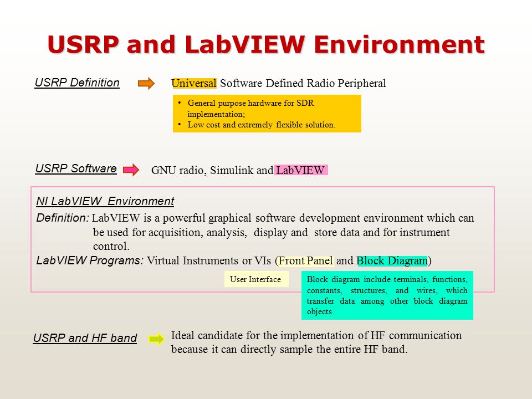Click the yellow 'User Interface' callout box
Viewport: 532px width, 399px height.
point(257,279)
